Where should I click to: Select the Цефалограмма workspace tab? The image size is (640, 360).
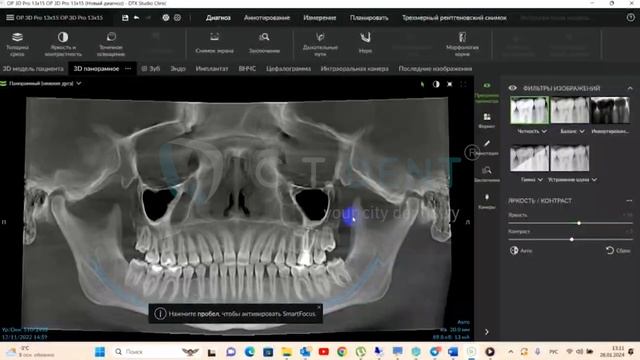289,69
